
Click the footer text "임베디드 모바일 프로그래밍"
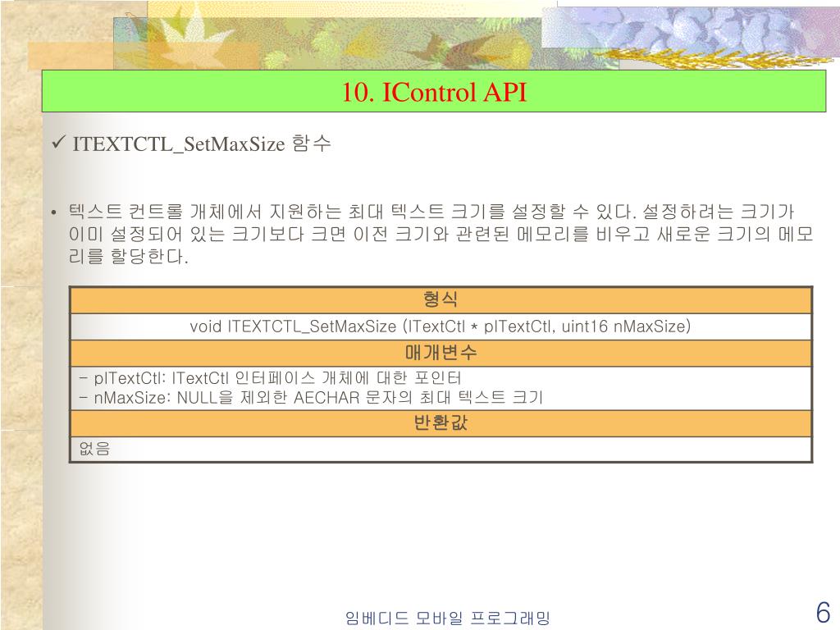pyautogui.click(x=448, y=618)
